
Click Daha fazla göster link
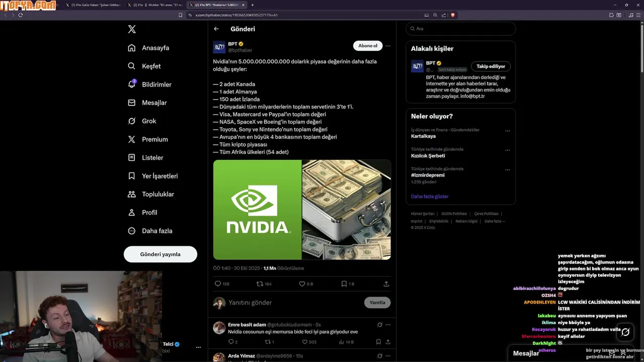click(430, 197)
